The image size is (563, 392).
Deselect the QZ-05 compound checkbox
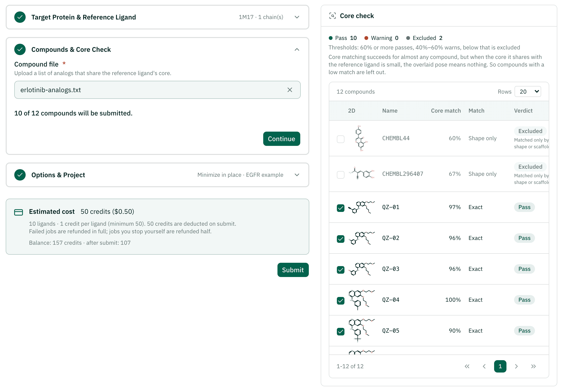point(341,332)
